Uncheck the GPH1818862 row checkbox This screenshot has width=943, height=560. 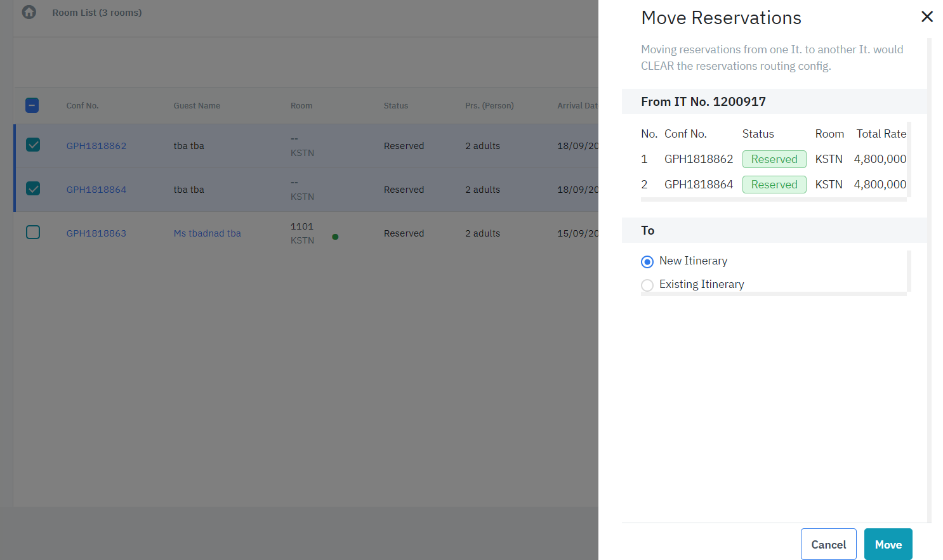(33, 145)
